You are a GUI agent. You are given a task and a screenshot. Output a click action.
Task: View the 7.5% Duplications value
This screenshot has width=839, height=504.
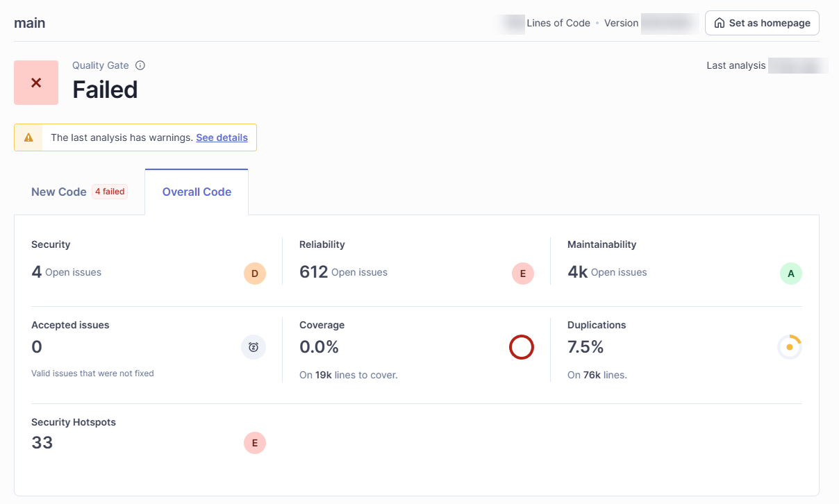[x=585, y=346]
